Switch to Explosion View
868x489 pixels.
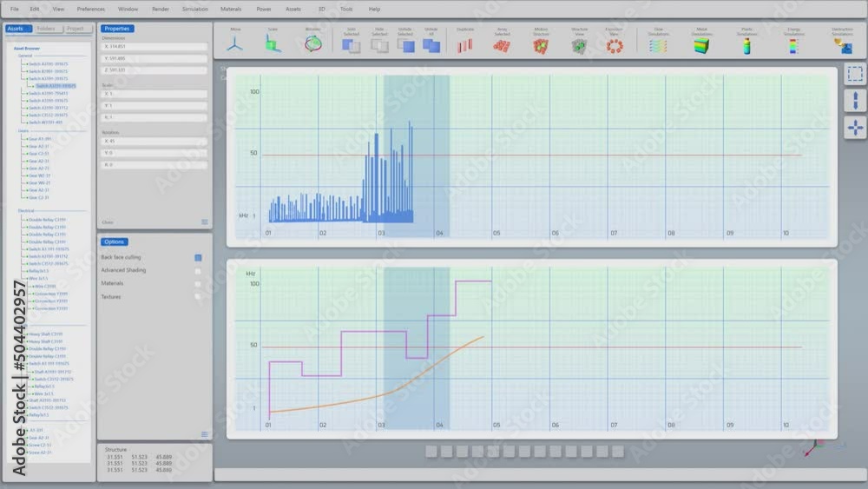pos(615,47)
